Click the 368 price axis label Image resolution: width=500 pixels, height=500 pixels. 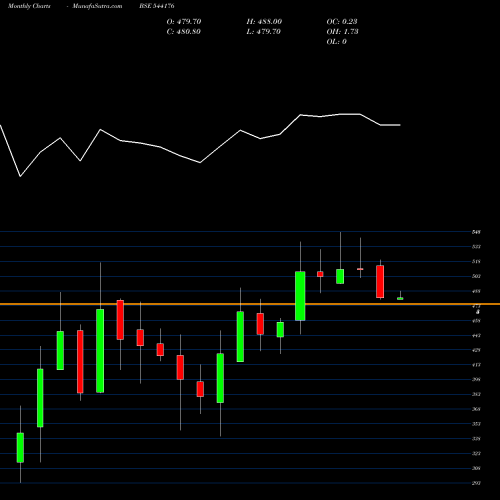(x=476, y=409)
